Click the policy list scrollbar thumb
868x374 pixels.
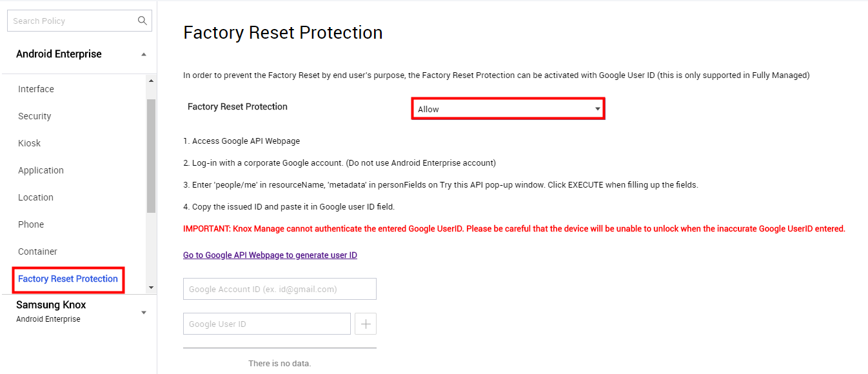click(x=151, y=156)
